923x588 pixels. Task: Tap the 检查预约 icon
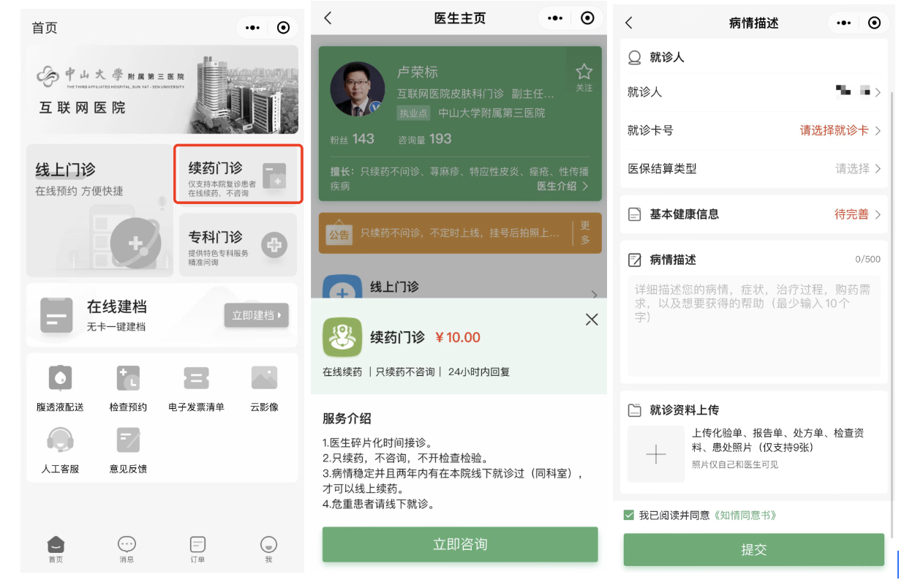point(128,379)
